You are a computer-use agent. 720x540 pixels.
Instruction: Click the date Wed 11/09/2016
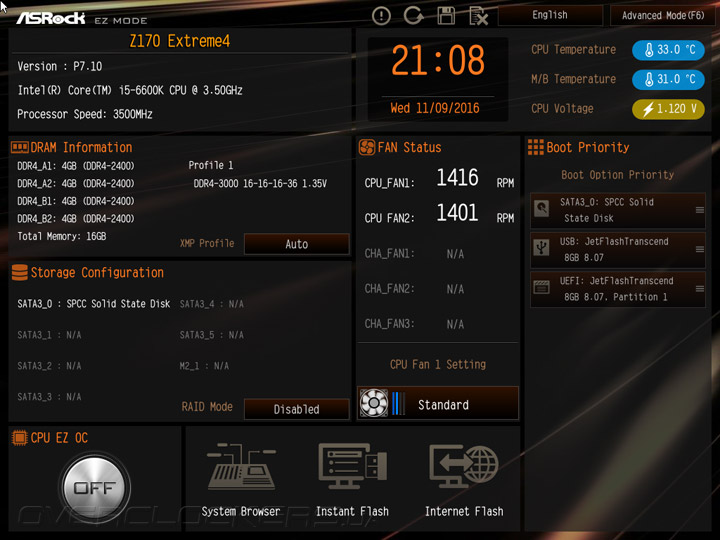coord(435,108)
